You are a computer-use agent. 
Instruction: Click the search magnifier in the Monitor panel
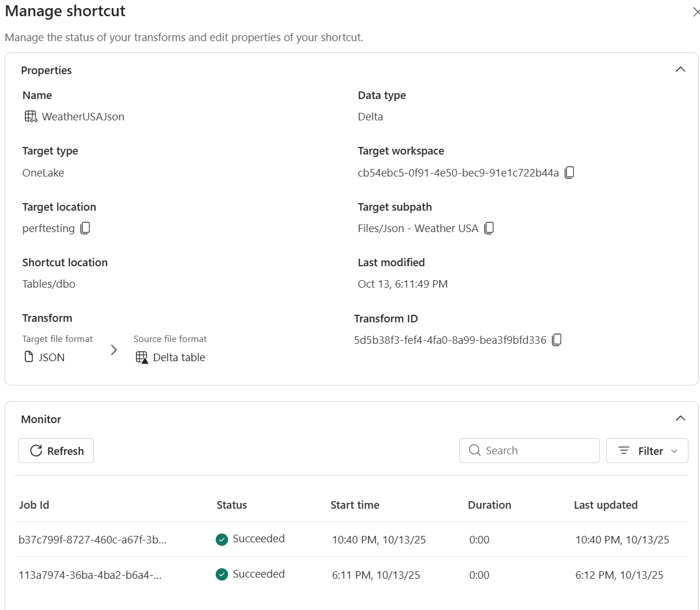click(x=474, y=450)
